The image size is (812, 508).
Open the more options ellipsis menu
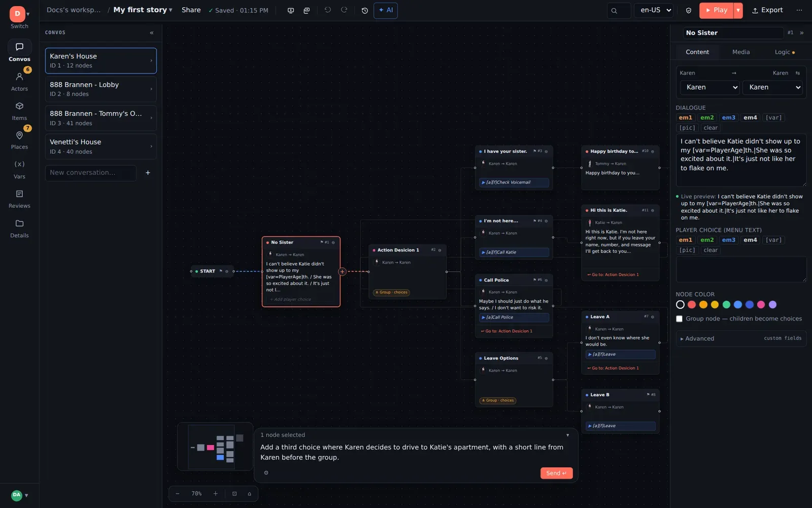pyautogui.click(x=799, y=10)
